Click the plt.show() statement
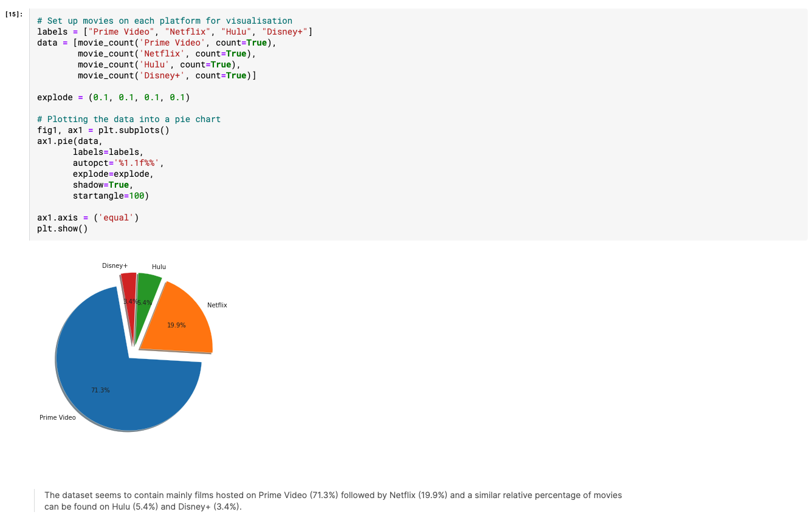812x523 pixels. coord(63,228)
